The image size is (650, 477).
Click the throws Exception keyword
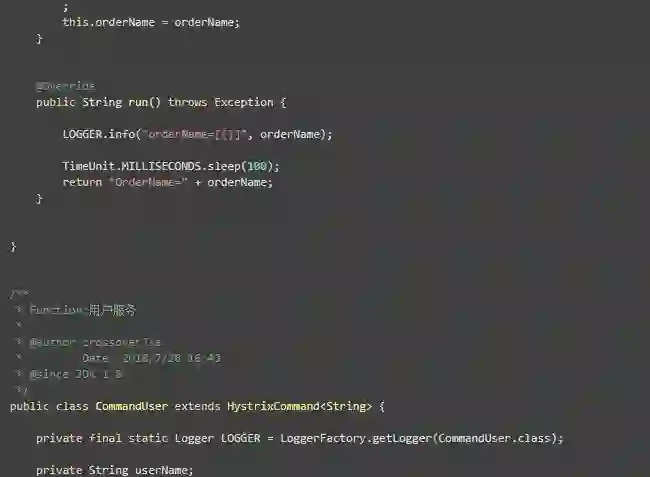pyautogui.click(x=221, y=102)
